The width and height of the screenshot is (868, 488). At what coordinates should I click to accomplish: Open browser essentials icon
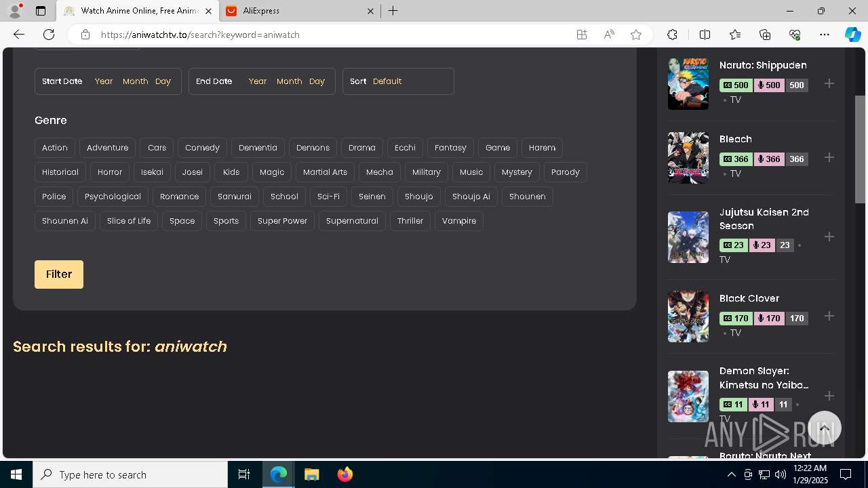795,35
